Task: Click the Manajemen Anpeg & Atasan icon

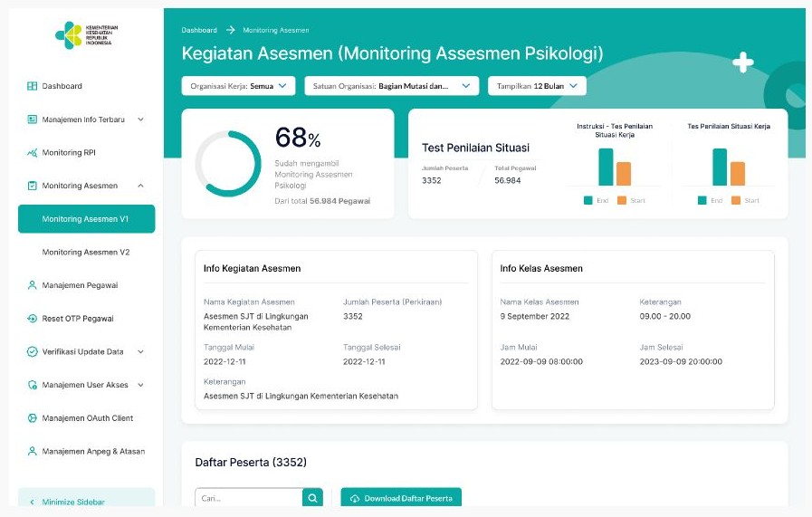Action: pyautogui.click(x=32, y=451)
